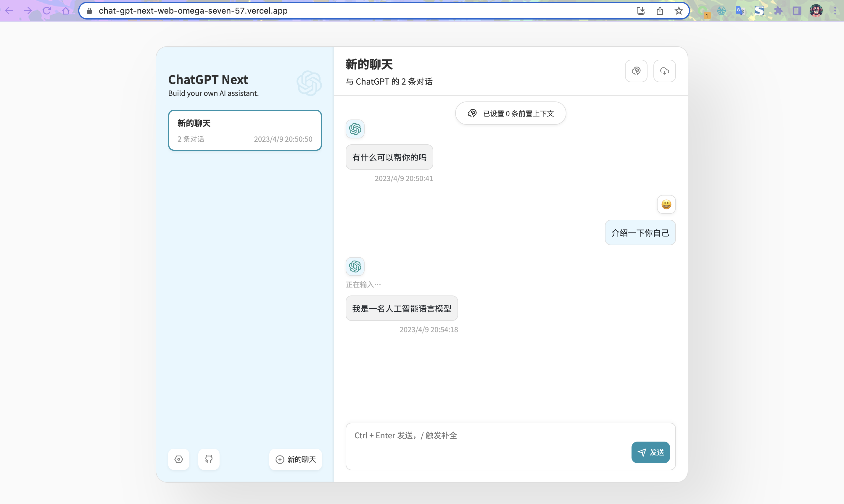Open settings via the sidebar gear icon
The width and height of the screenshot is (844, 504).
pyautogui.click(x=179, y=459)
